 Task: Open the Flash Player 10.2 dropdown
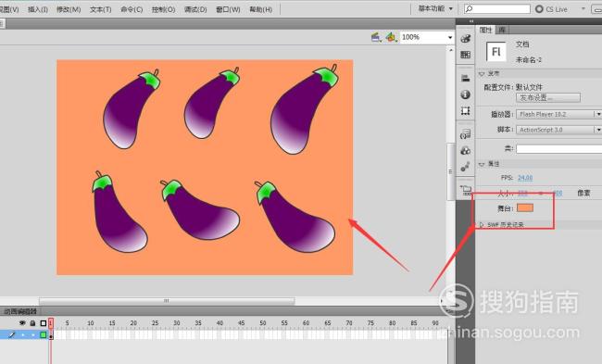tap(558, 114)
